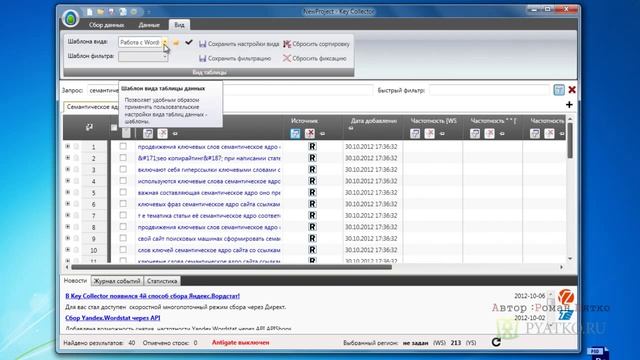Expand row 8 with its plus icon
Viewport: 640px width, 360px height.
tap(68, 227)
